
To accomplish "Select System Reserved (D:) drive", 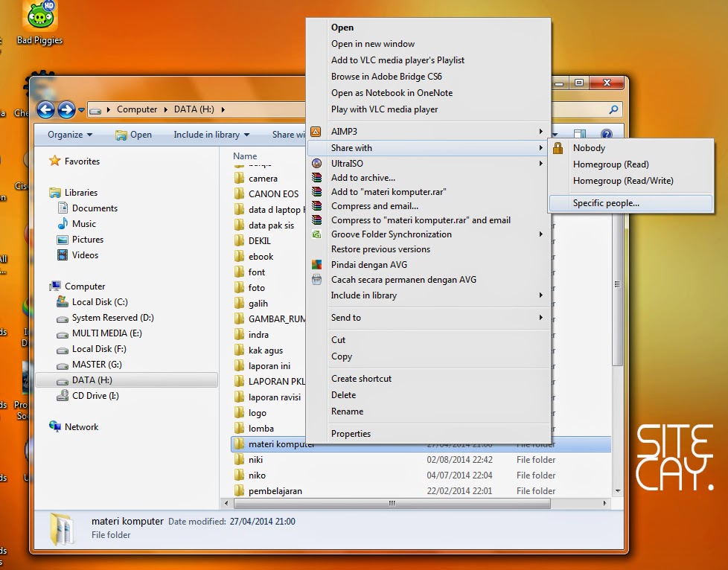I will coord(113,318).
